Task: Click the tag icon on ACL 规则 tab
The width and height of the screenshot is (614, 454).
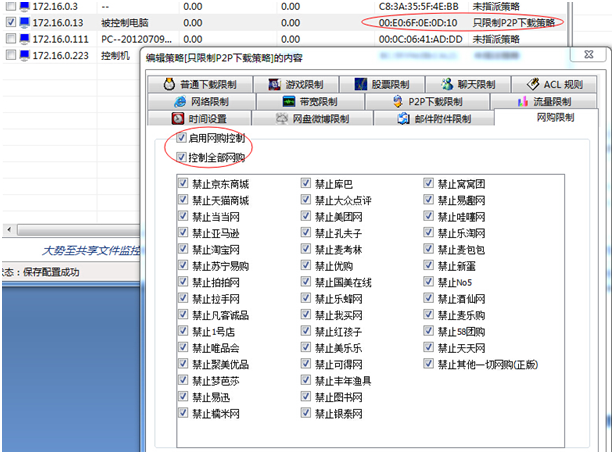Action: (x=533, y=84)
